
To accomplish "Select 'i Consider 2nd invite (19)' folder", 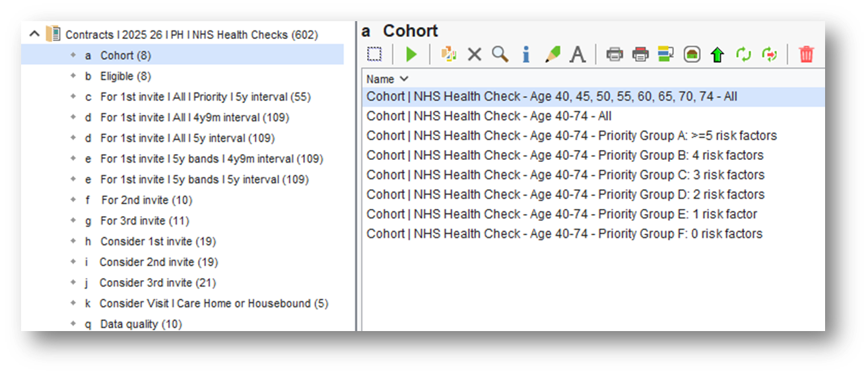I will point(151,262).
